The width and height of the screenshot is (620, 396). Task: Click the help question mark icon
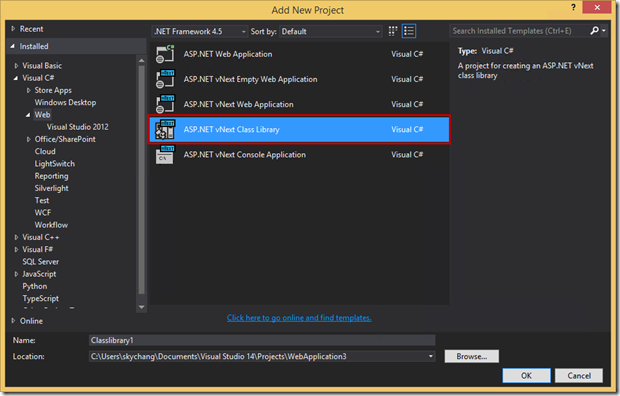click(573, 7)
